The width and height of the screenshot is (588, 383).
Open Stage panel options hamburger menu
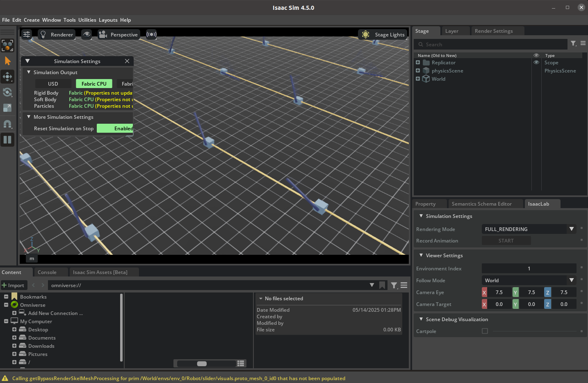[x=583, y=43]
